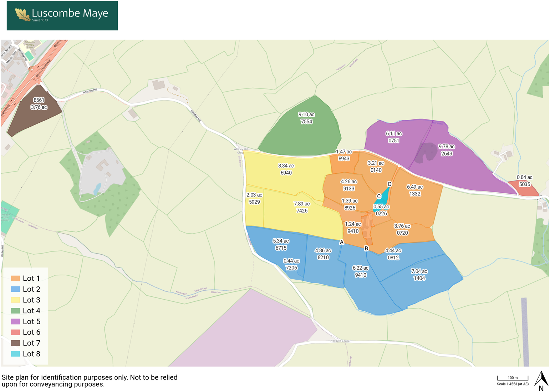Select point marker D on the map
This screenshot has width=550, height=392.
389,184
